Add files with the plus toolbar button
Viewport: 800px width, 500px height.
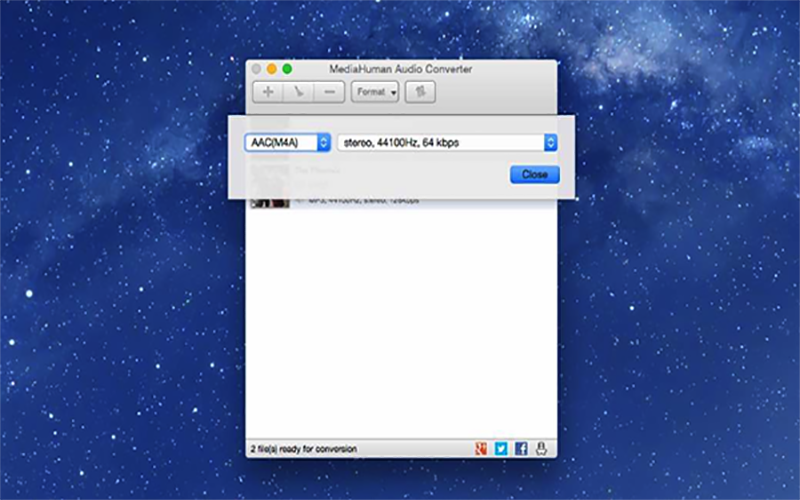coord(268,92)
